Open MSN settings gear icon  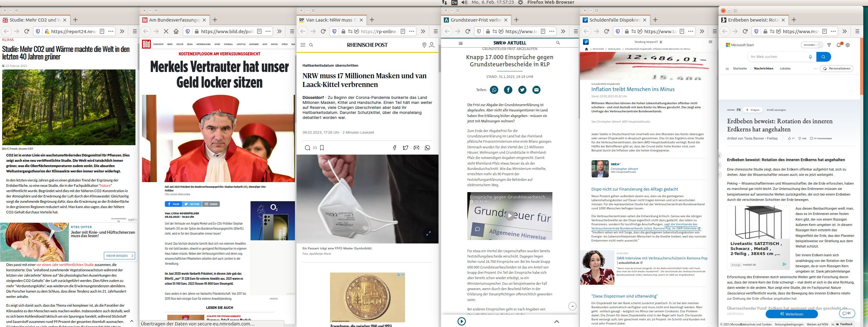(x=848, y=45)
